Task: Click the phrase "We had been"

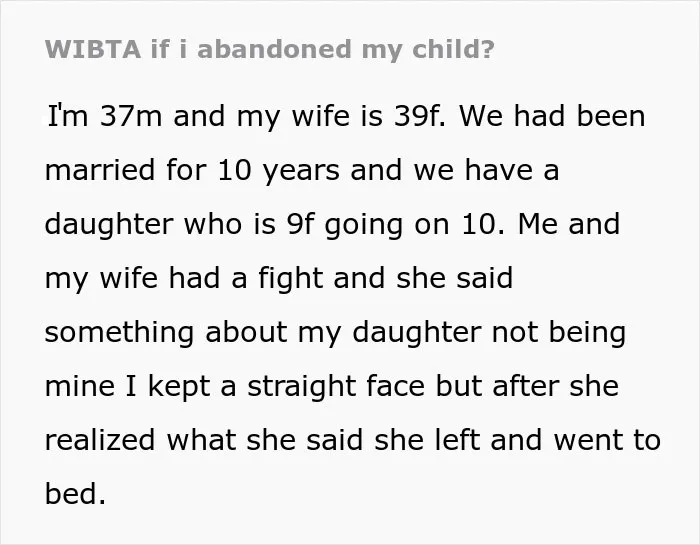Action: pos(552,116)
